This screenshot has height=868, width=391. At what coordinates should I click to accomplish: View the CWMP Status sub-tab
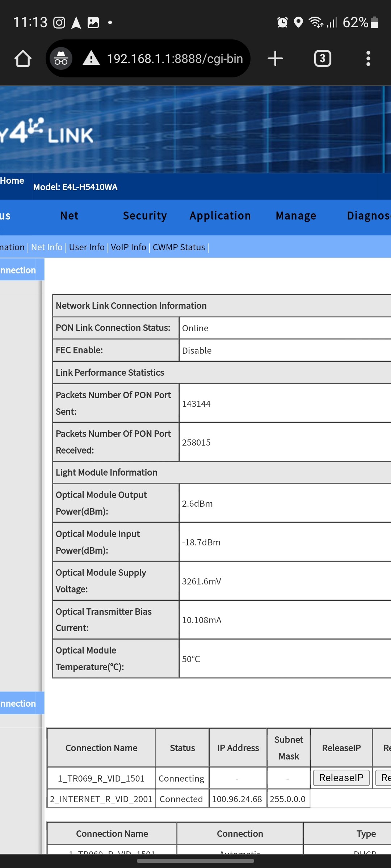[x=179, y=247]
